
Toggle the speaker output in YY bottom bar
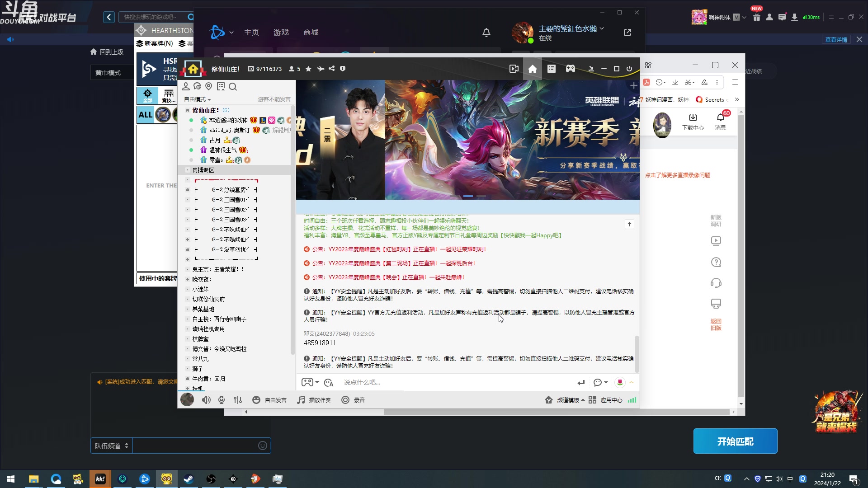click(206, 399)
